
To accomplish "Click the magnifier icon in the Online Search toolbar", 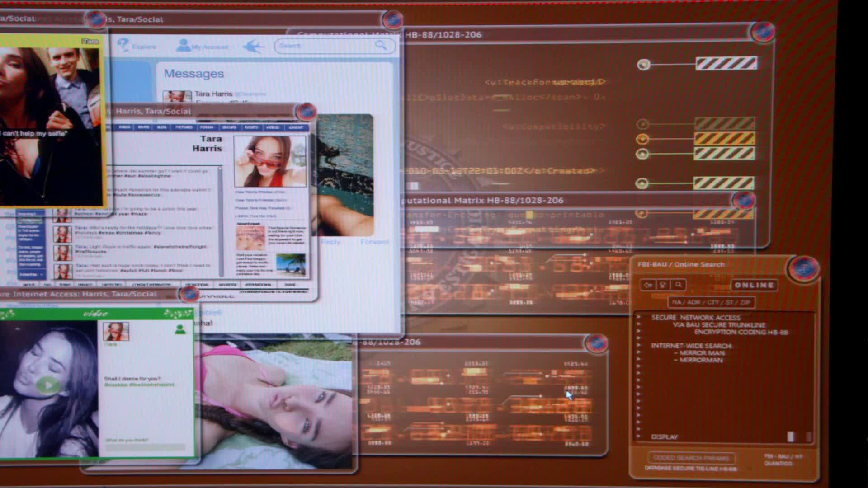I will pyautogui.click(x=678, y=285).
